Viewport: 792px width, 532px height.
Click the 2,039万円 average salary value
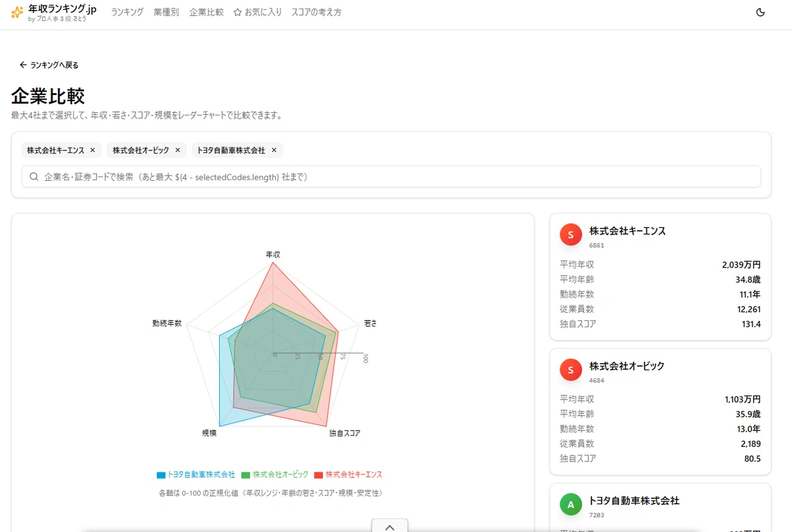tap(741, 265)
